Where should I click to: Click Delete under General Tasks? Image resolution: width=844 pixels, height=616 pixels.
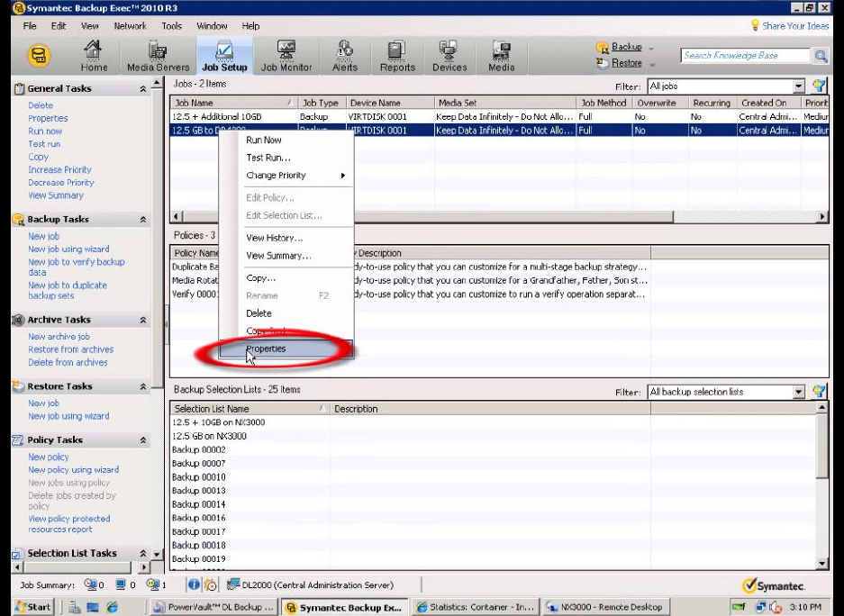pos(41,105)
